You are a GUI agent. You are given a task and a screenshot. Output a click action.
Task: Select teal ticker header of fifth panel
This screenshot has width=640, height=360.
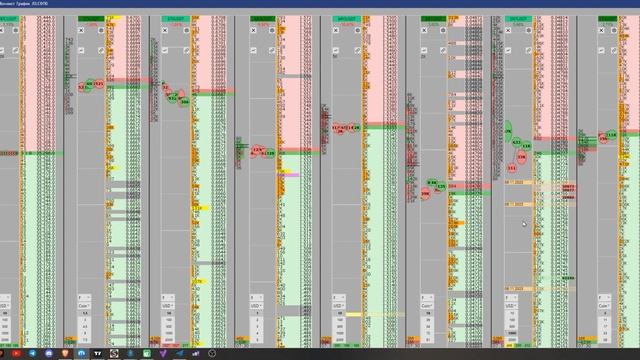(347, 19)
